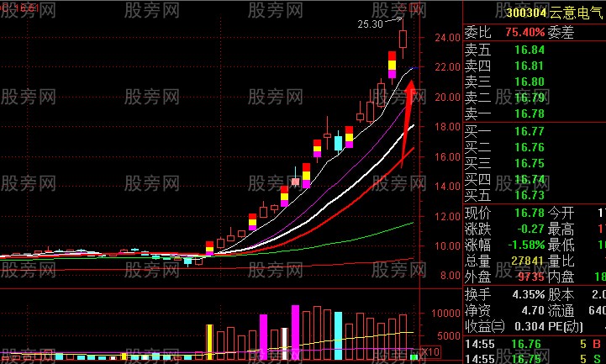Select the 买五 price 16.73
Image resolution: width=606 pixels, height=364 pixels.
tap(530, 195)
